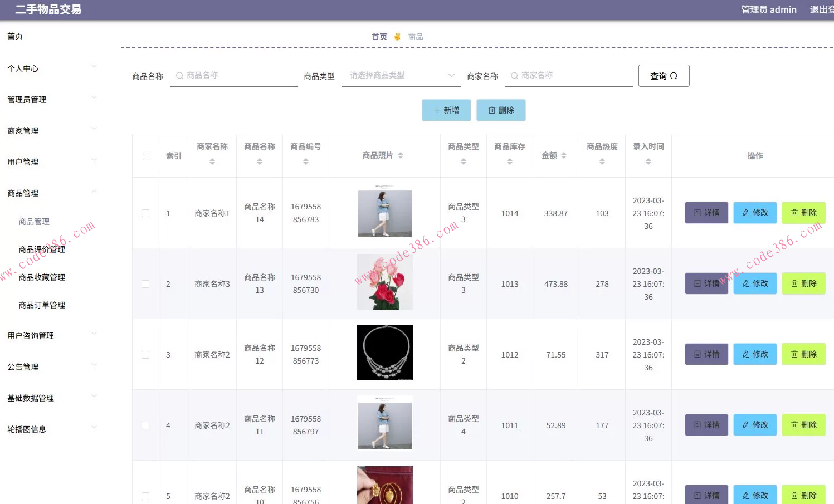Open the 商品类型 dropdown
Image resolution: width=834 pixels, height=504 pixels.
click(x=401, y=75)
